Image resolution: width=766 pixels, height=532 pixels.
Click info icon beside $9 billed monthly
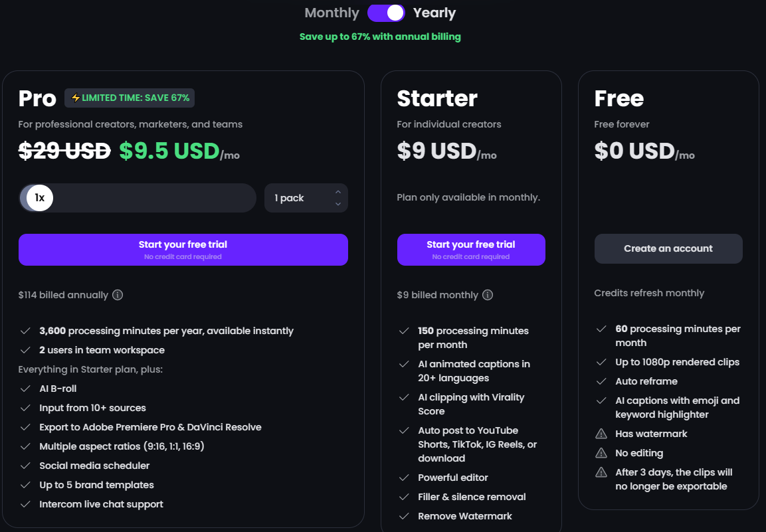tap(488, 295)
